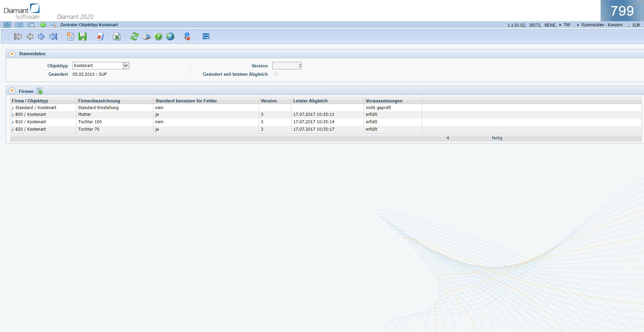Expand the 820 / Kostenart row
The image size is (644, 332).
coord(13,130)
